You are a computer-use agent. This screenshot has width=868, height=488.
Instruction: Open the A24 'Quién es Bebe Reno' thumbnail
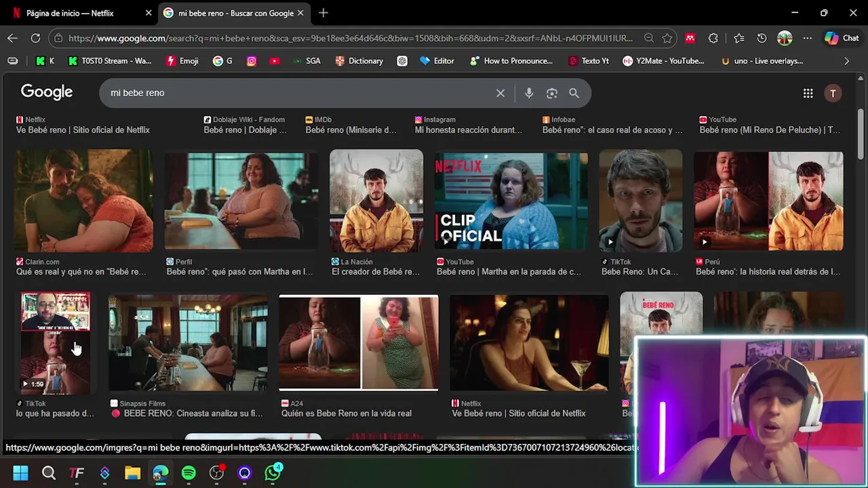(x=359, y=343)
